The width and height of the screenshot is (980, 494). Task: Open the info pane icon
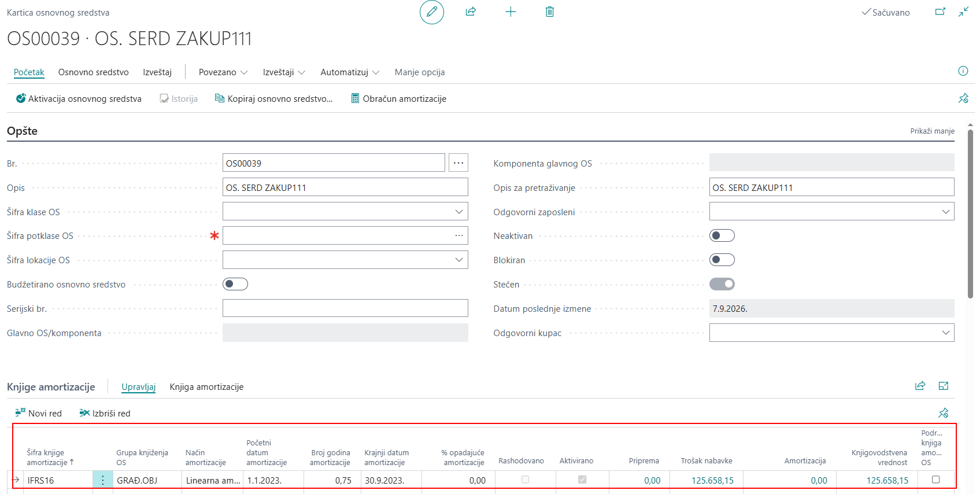coord(963,71)
